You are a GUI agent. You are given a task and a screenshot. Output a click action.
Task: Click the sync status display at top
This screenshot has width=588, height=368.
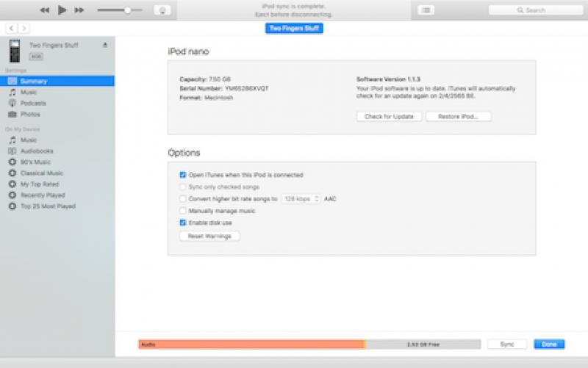293,10
